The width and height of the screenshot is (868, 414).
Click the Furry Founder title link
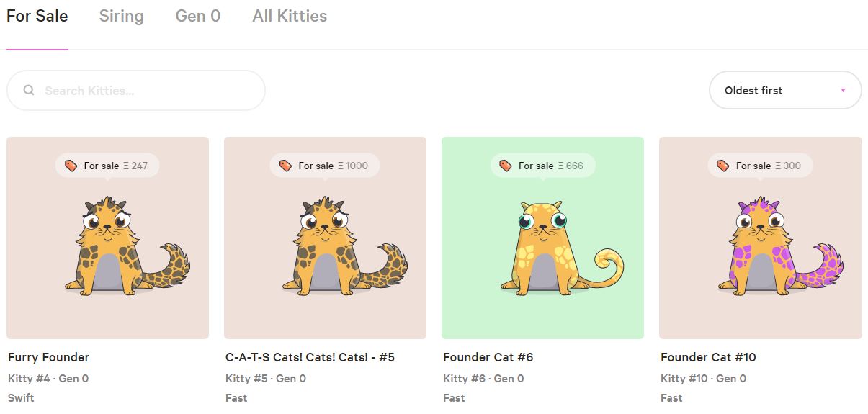pos(49,357)
